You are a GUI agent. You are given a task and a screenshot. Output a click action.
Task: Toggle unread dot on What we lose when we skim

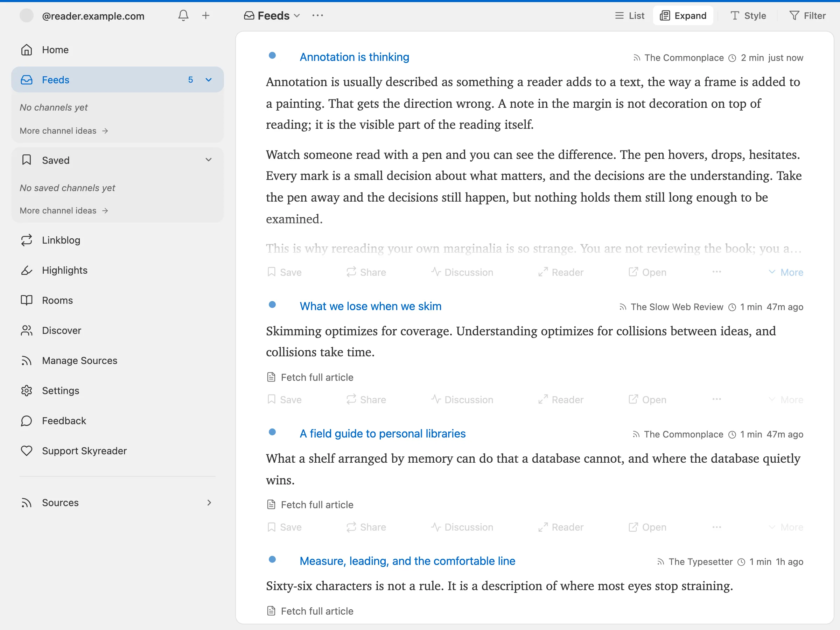[x=272, y=304]
